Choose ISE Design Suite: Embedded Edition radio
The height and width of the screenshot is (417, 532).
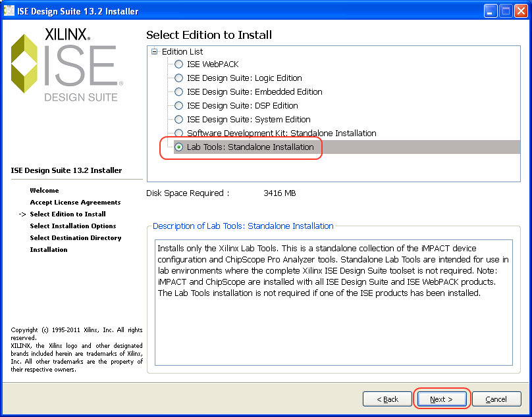[178, 92]
